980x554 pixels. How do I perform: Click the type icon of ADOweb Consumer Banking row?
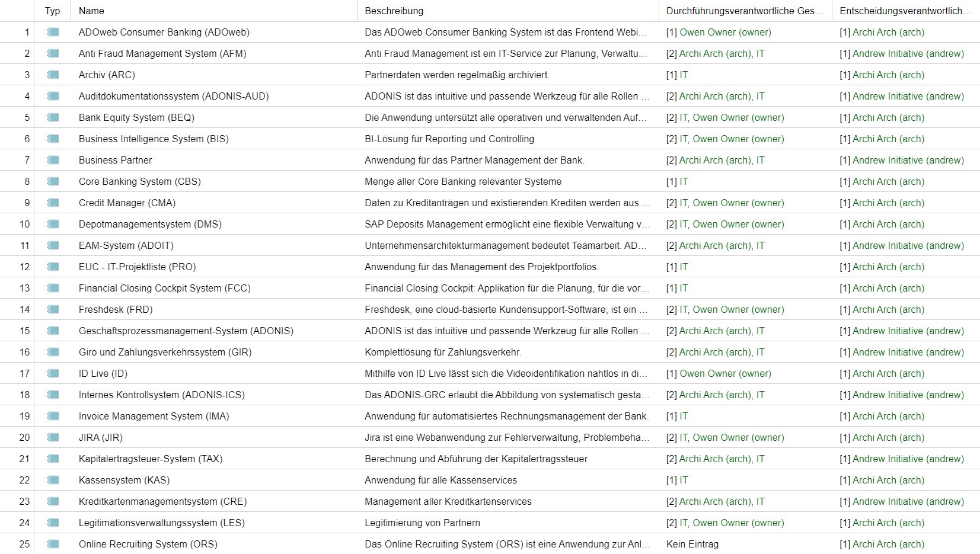53,32
